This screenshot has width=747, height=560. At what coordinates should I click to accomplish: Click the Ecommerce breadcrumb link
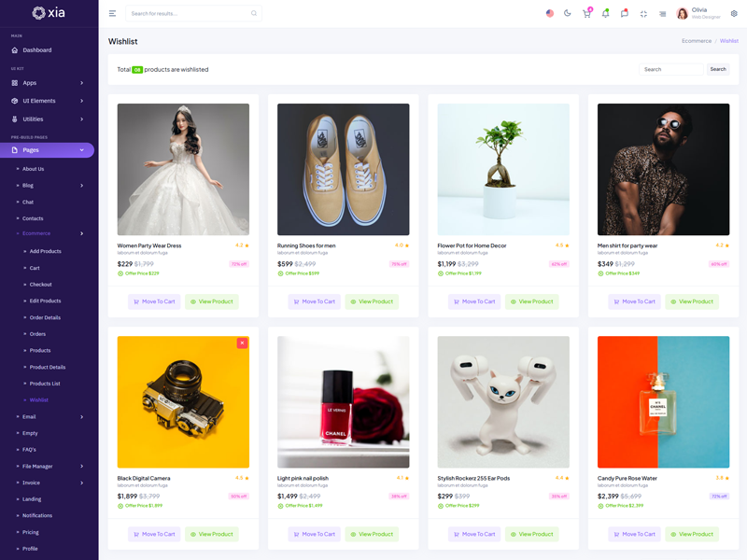click(x=697, y=41)
